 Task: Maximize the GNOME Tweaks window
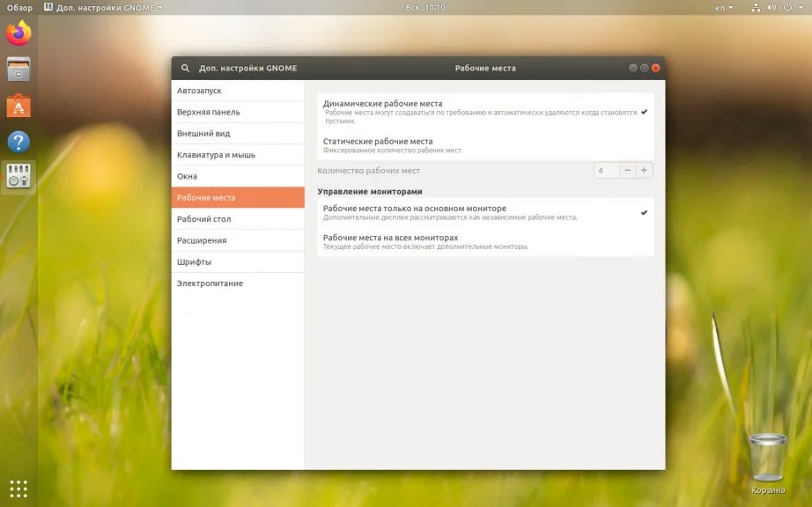[644, 68]
